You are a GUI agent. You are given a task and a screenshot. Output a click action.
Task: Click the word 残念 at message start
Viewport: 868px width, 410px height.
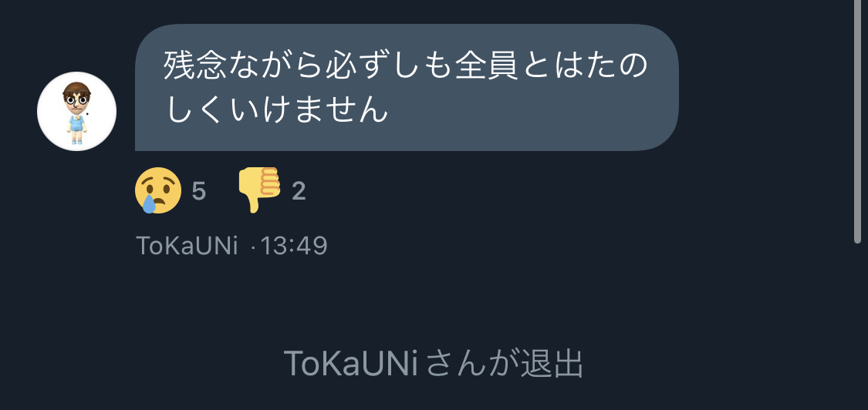tap(195, 66)
